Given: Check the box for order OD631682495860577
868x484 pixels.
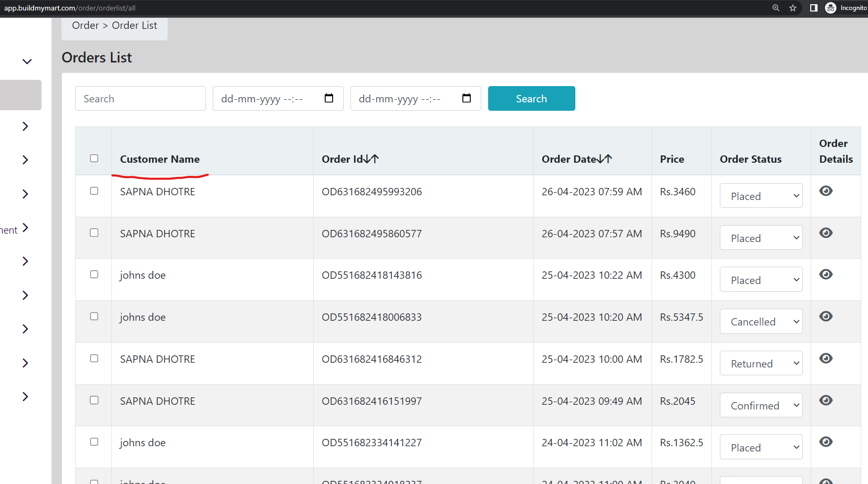Looking at the screenshot, I should click(x=94, y=233).
